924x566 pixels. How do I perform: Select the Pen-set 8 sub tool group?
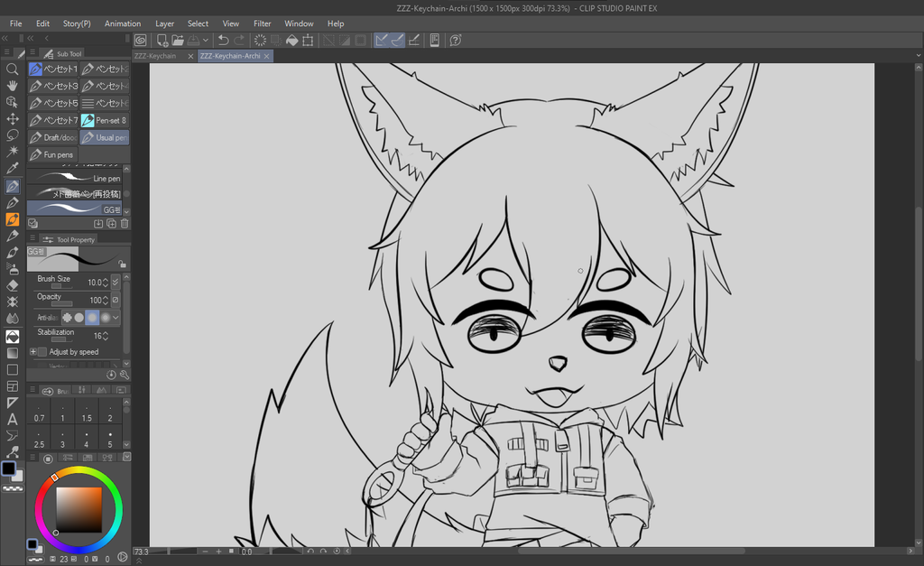tap(105, 120)
